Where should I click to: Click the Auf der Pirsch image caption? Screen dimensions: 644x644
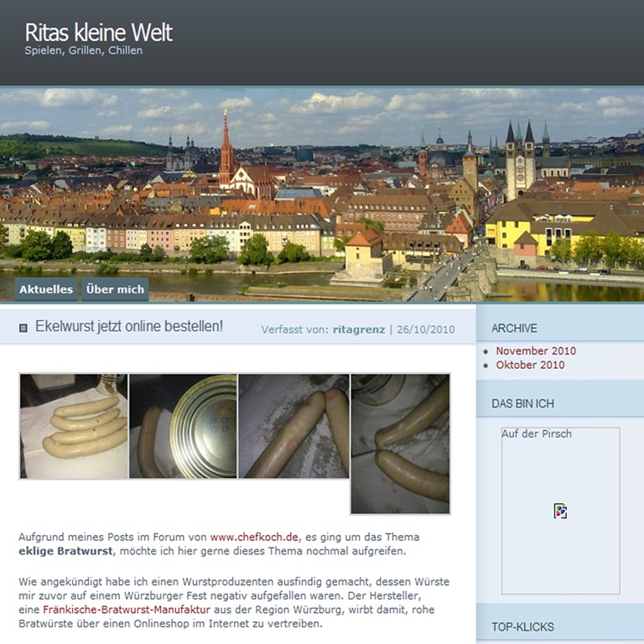[x=537, y=434]
